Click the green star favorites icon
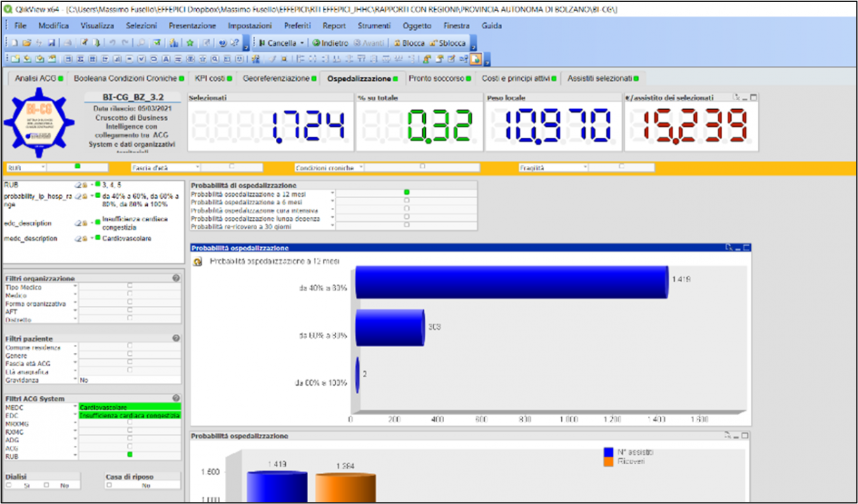 click(190, 43)
